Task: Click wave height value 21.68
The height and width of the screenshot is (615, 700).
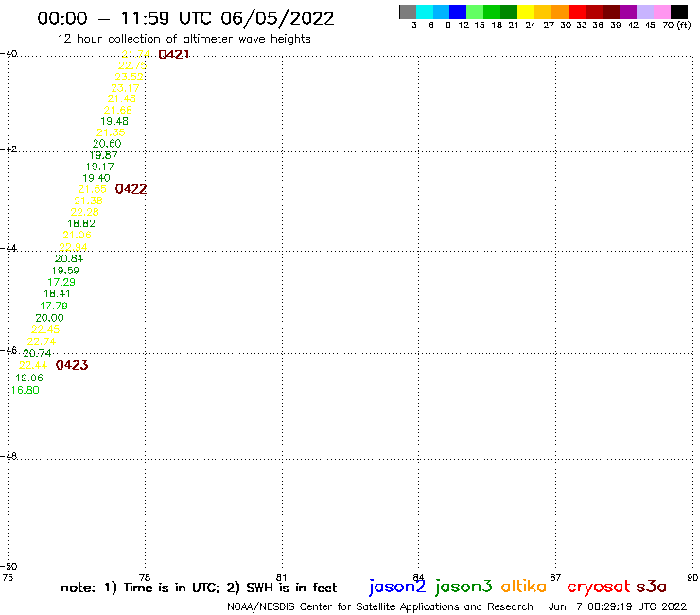Action: pyautogui.click(x=118, y=110)
